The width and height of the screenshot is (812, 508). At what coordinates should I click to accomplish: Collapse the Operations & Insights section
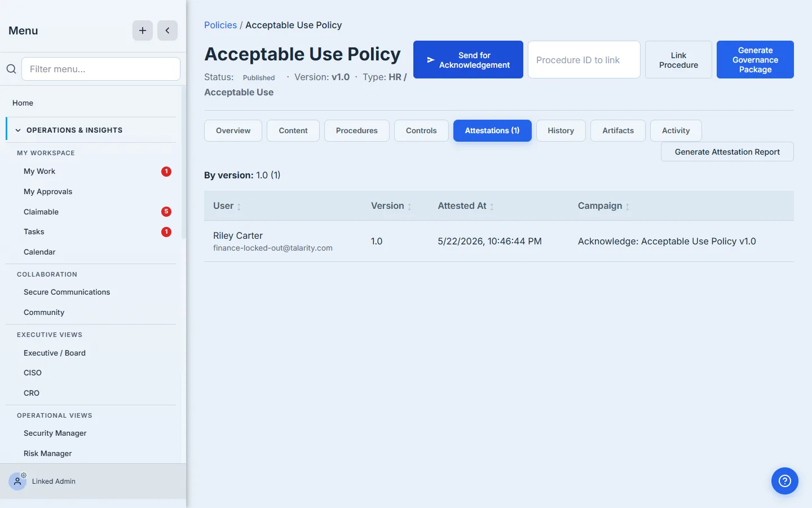tap(91, 130)
